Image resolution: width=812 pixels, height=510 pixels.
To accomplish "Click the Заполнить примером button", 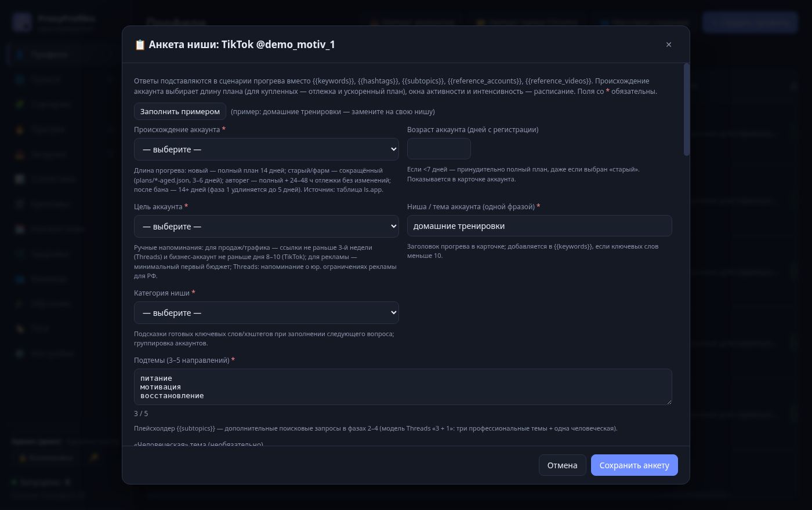I will click(180, 111).
